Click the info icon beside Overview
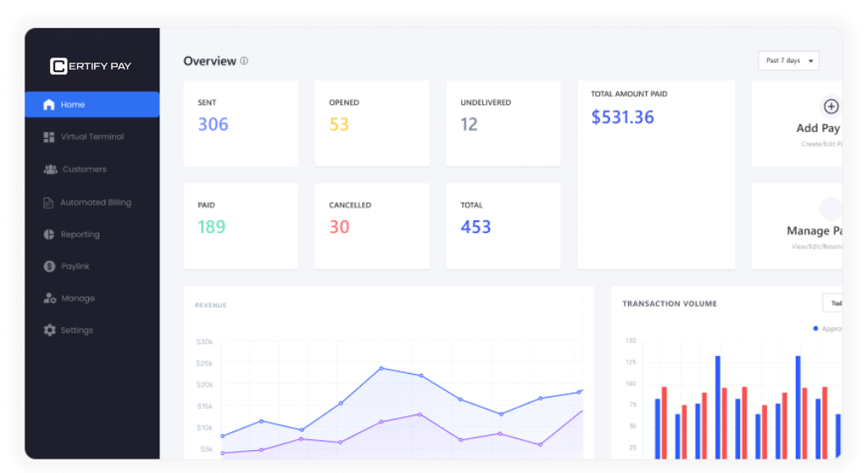868x473 pixels. [244, 61]
